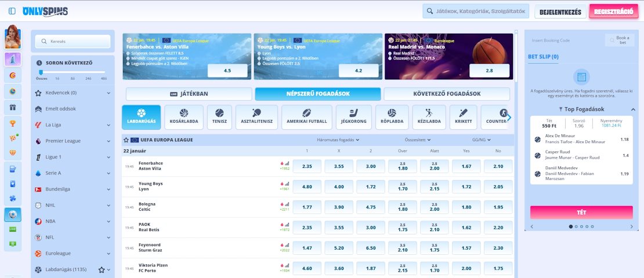Open the green LIVE sidebar icon

point(13,229)
